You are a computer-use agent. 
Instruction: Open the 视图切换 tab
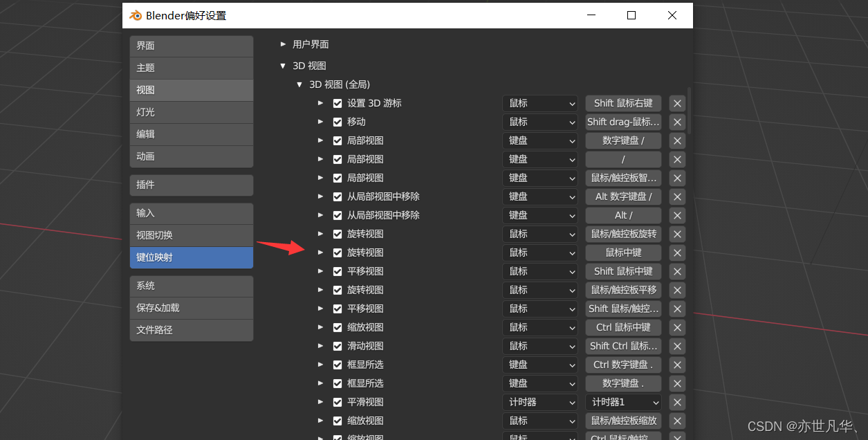point(192,235)
